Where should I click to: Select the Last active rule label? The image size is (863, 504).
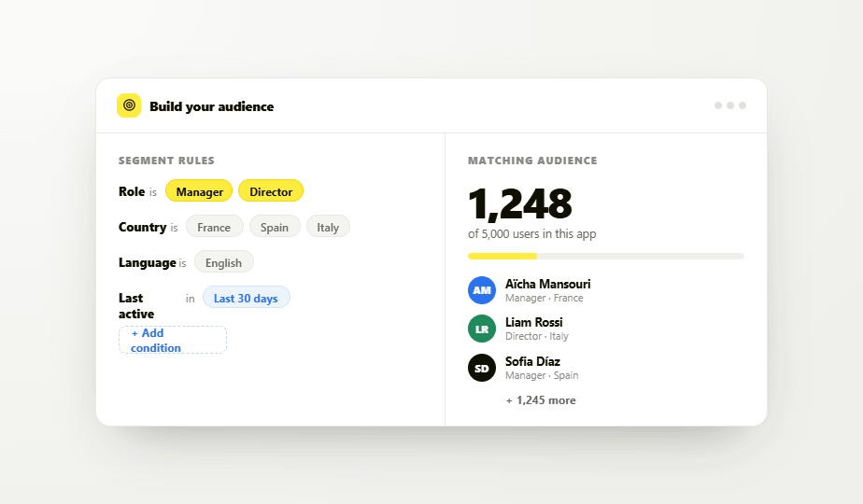click(136, 306)
